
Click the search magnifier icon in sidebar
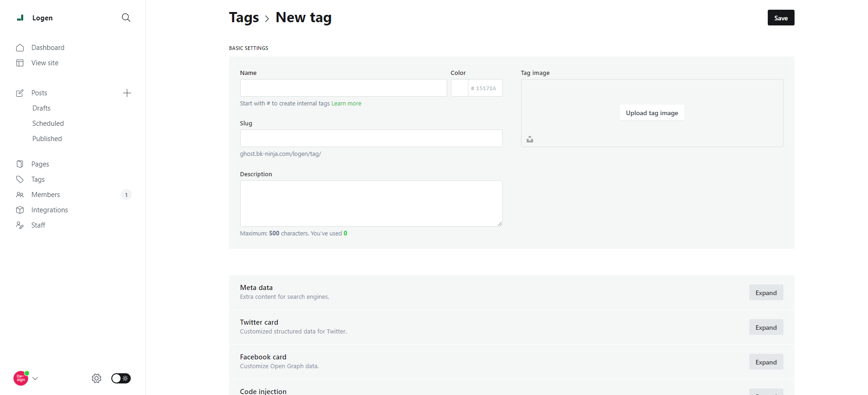tap(126, 18)
